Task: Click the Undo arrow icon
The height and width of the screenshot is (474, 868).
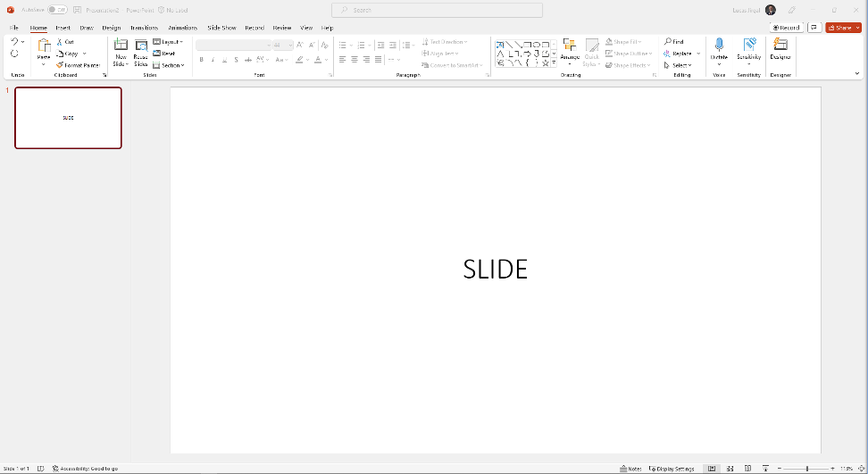Action: 14,42
